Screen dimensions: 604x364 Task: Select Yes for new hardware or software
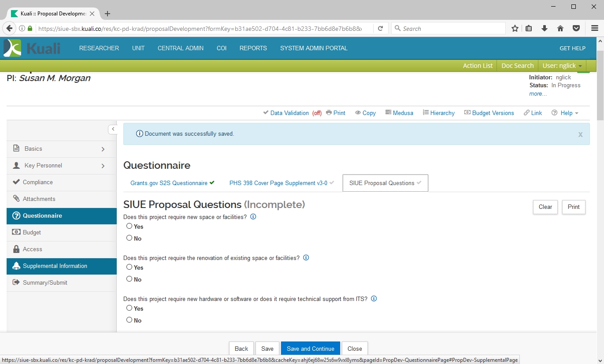coord(129,308)
